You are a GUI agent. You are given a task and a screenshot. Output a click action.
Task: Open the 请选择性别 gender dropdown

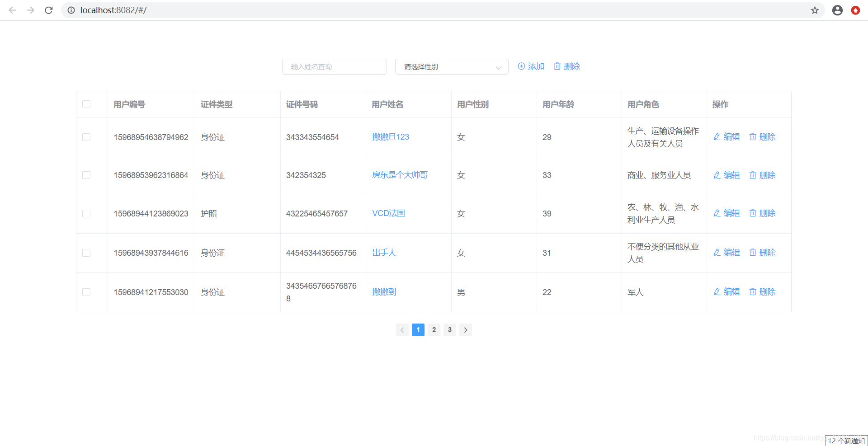452,67
